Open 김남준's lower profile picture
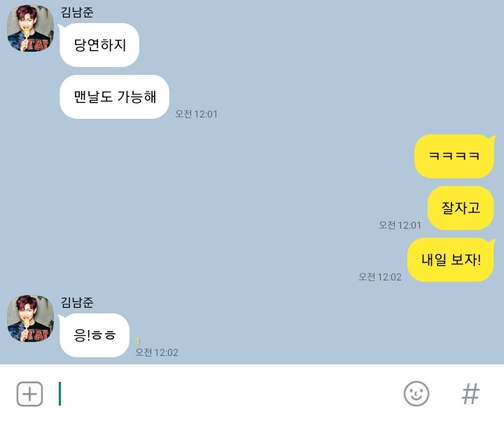The width and height of the screenshot is (504, 421). pos(31,318)
